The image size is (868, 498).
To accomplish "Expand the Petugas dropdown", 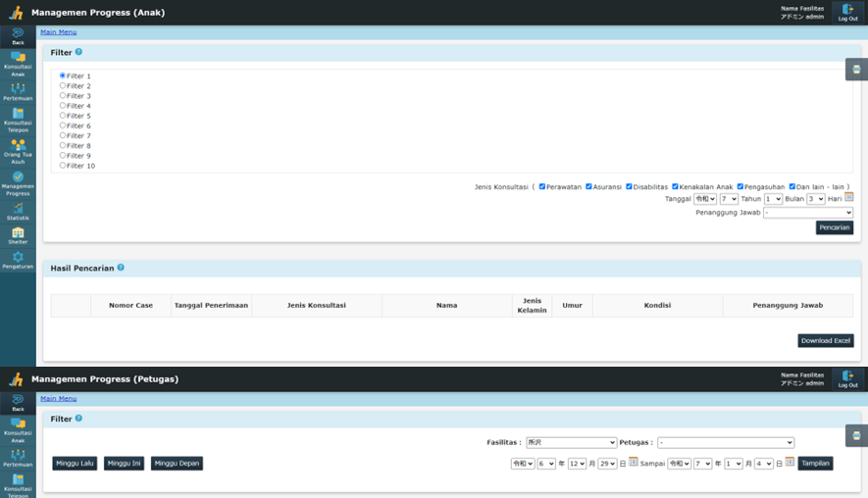I will click(725, 443).
